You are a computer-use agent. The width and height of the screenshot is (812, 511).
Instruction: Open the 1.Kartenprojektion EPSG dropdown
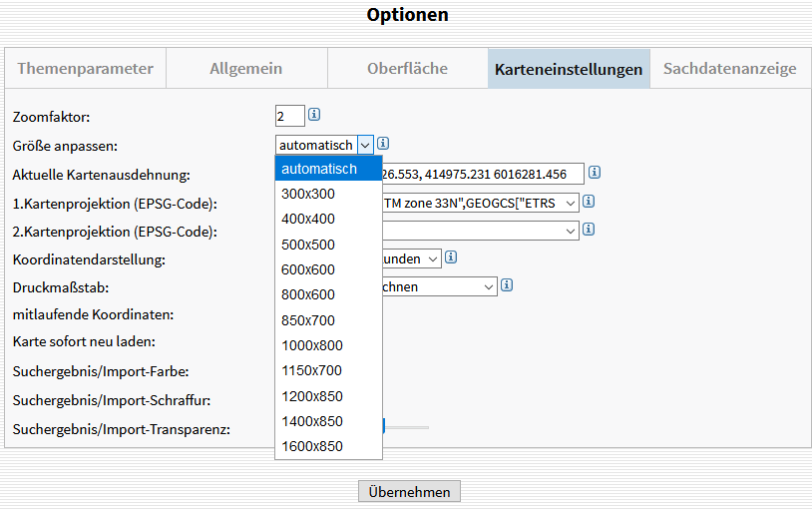point(570,203)
